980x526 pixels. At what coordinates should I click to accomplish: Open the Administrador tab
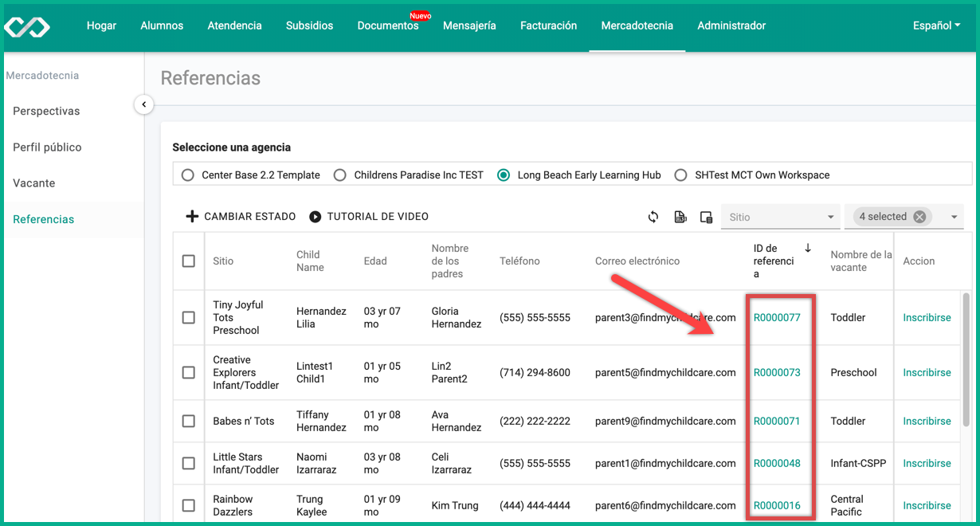coord(731,26)
